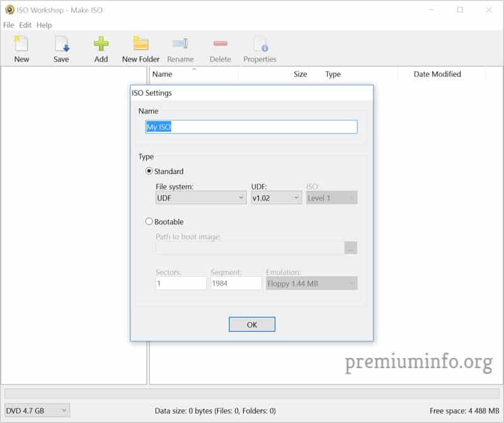Click the ISO Workshop app icon in title bar

pos(9,10)
